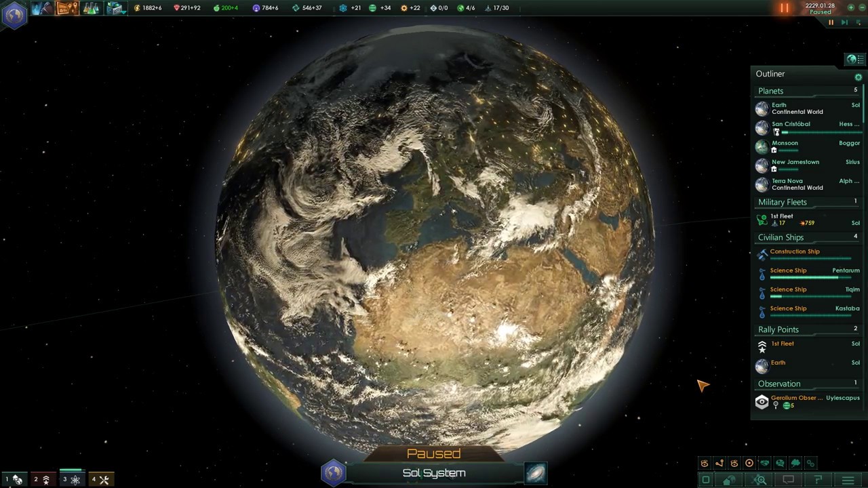Switch to galaxy map view icon

pyautogui.click(x=535, y=473)
